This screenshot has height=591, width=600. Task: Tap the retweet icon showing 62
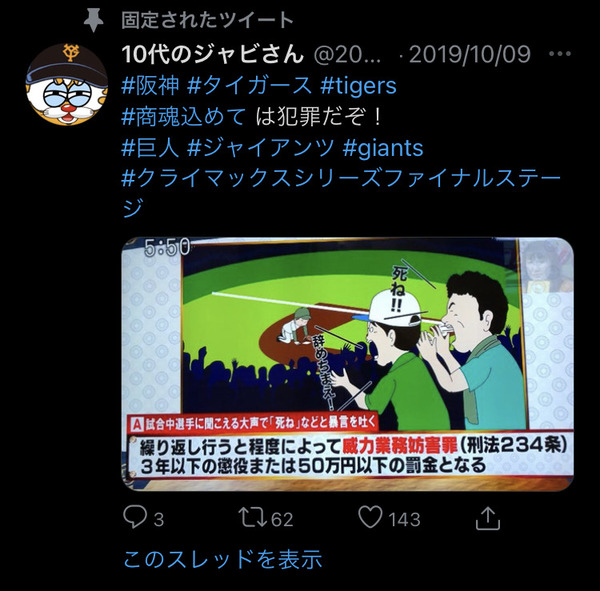pyautogui.click(x=252, y=517)
